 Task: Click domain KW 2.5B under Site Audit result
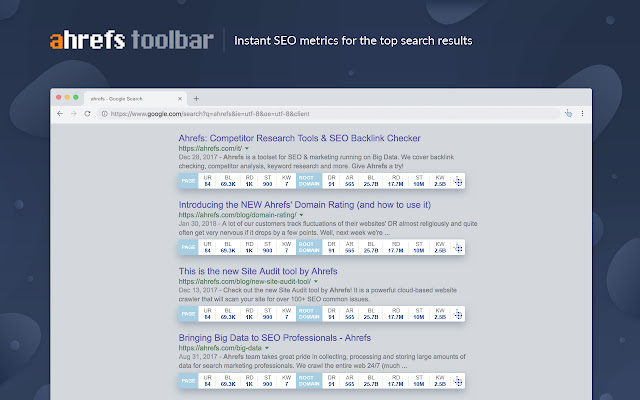[x=440, y=314]
